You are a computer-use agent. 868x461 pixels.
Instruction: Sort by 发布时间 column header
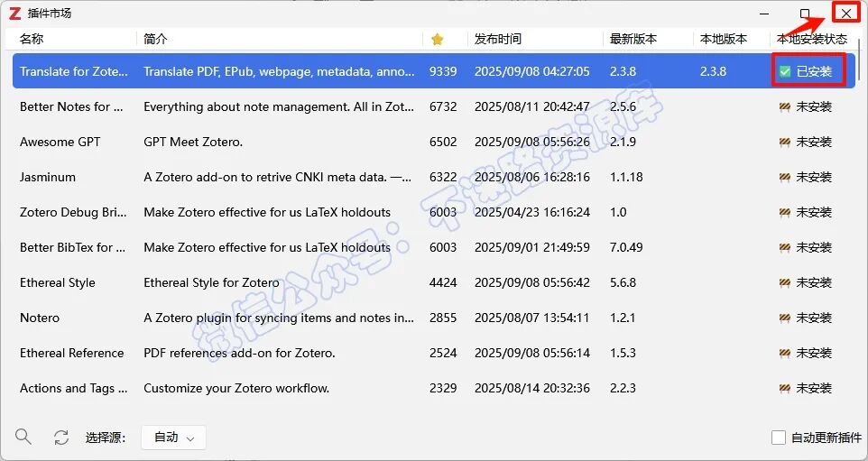click(498, 39)
